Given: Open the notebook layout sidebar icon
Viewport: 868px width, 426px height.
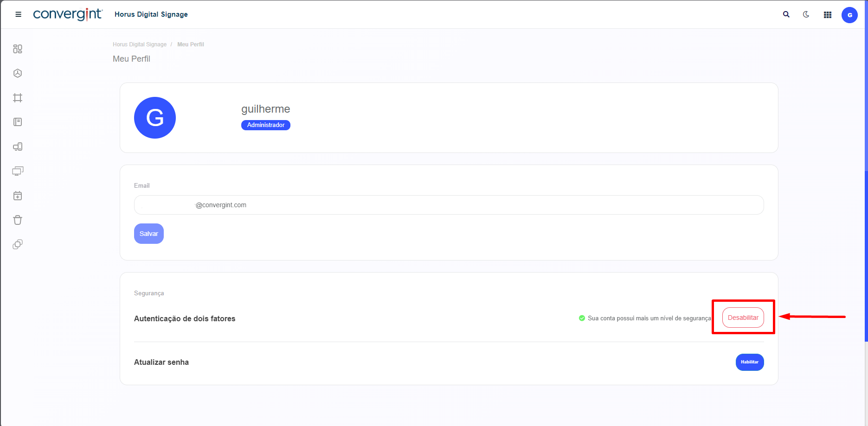Looking at the screenshot, I should [18, 122].
